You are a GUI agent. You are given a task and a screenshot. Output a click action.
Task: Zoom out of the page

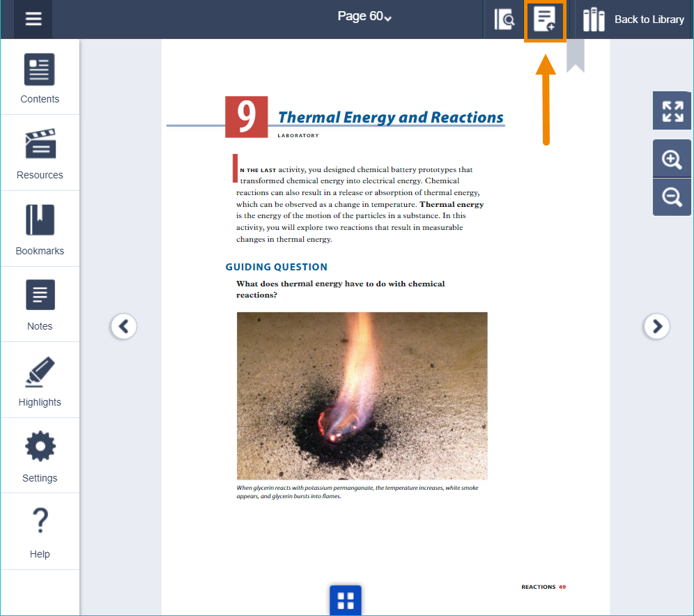pos(672,197)
